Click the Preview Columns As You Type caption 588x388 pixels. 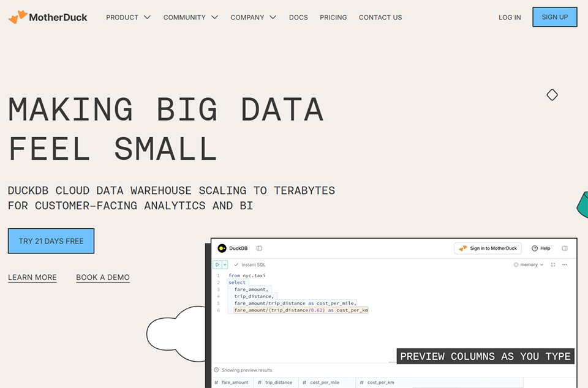485,356
